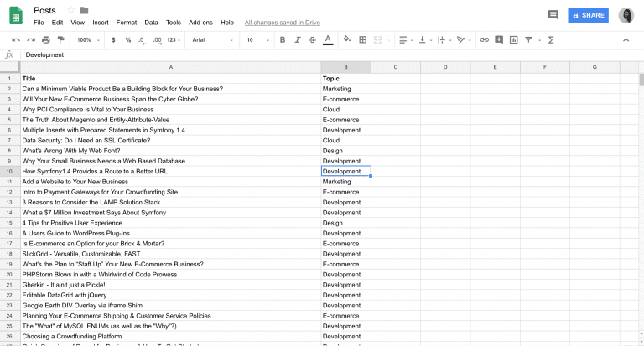Screen dimensions: 644x346
Task: Insert a link using toolbar icon
Action: point(484,39)
